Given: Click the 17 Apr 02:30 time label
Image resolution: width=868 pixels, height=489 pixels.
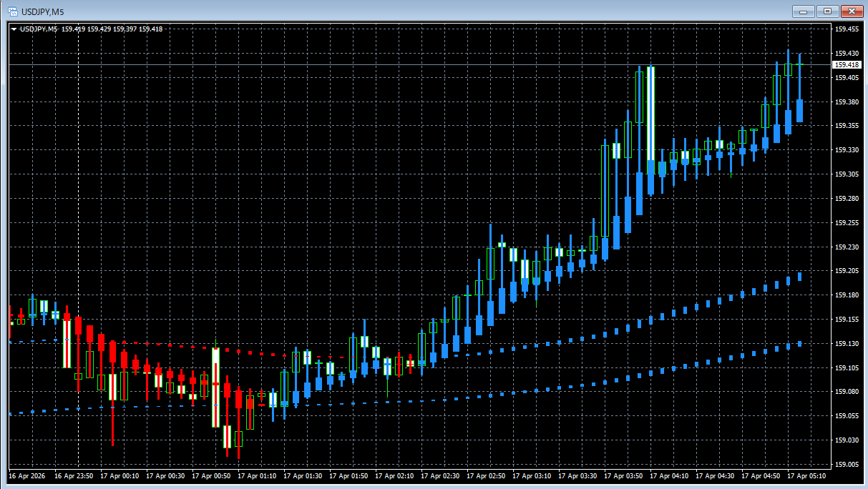Looking at the screenshot, I should point(440,475).
